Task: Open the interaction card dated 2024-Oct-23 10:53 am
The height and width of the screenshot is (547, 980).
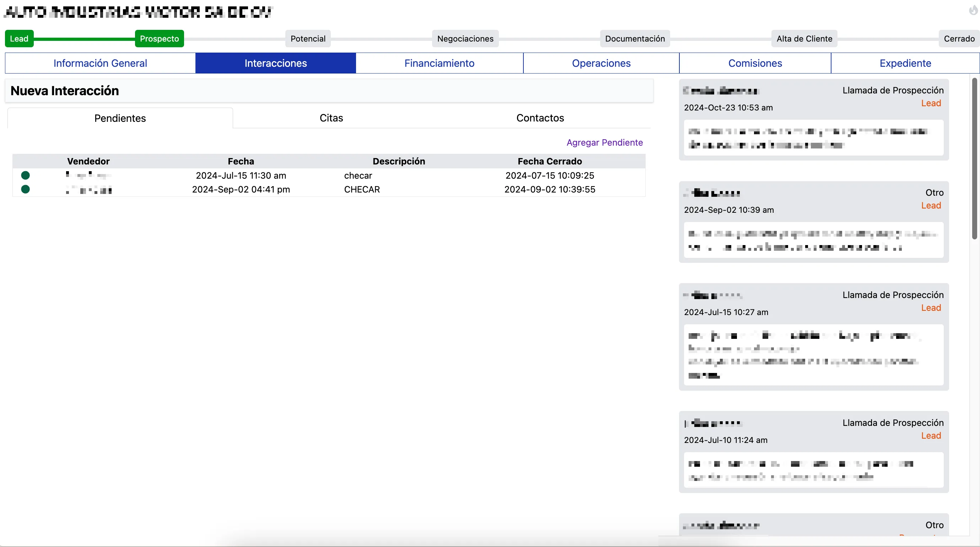Action: click(814, 120)
